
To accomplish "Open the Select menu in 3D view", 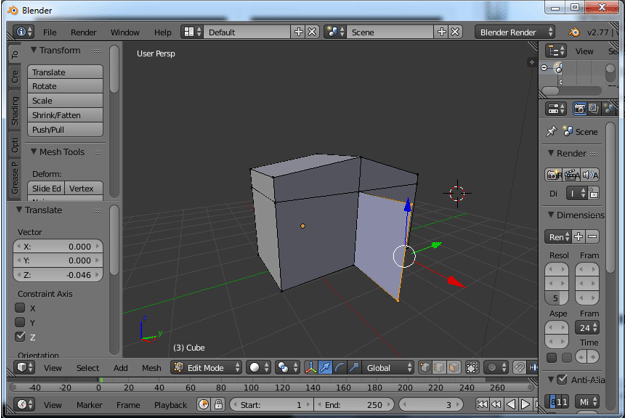I will tap(88, 368).
